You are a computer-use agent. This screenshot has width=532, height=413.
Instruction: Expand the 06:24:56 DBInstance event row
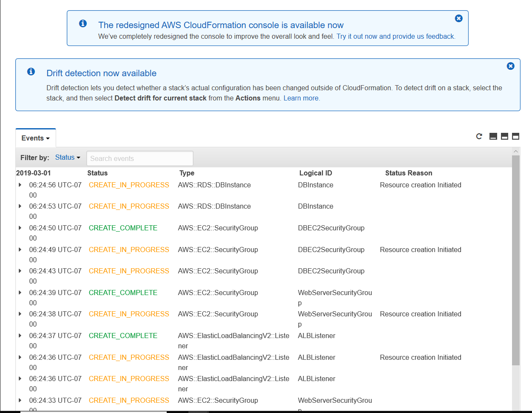click(x=20, y=185)
